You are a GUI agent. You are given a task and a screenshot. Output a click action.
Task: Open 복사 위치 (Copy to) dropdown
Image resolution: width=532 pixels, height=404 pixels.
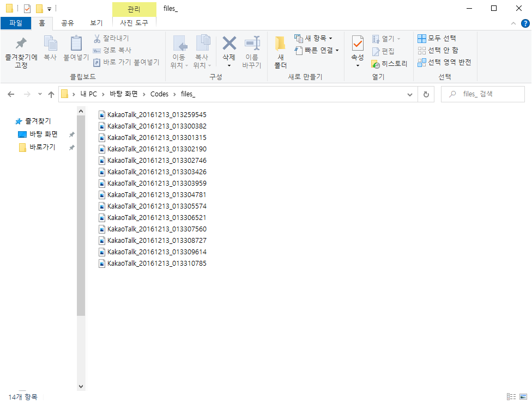[202, 62]
